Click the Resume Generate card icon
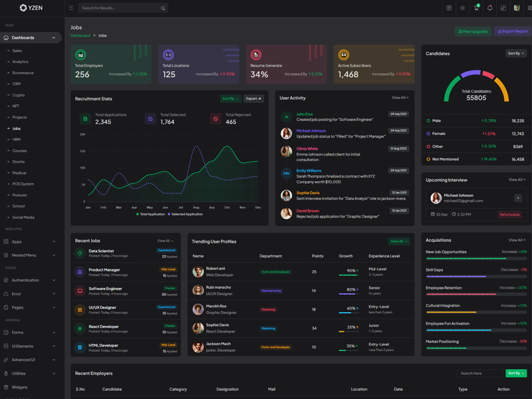532x399 pixels. pyautogui.click(x=256, y=55)
